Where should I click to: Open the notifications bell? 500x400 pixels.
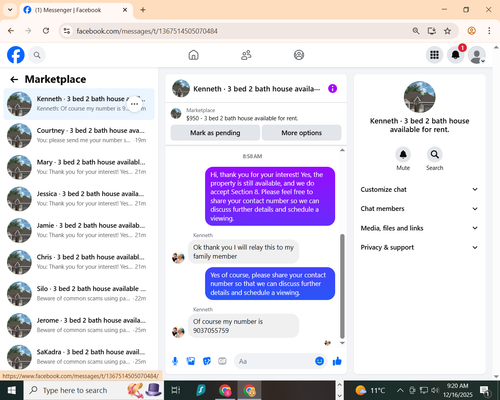[455, 55]
